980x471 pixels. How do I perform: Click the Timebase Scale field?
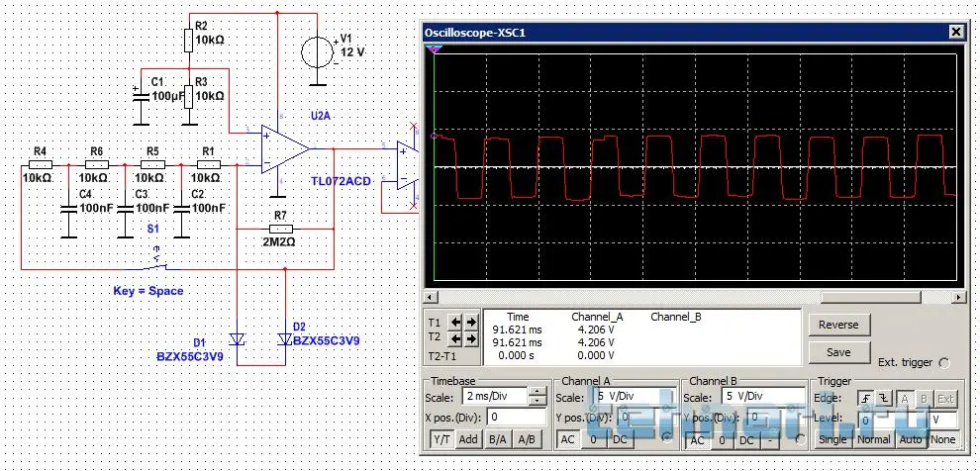pyautogui.click(x=495, y=396)
